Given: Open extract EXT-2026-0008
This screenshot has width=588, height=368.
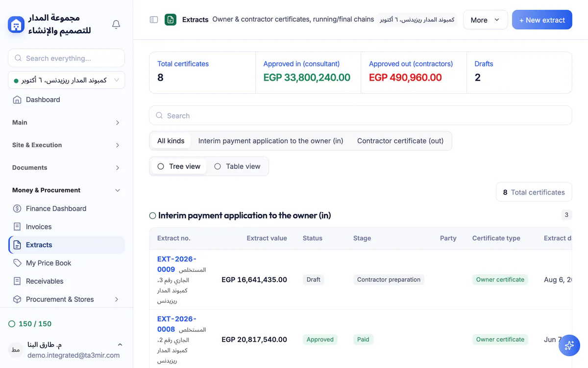Looking at the screenshot, I should point(177,324).
